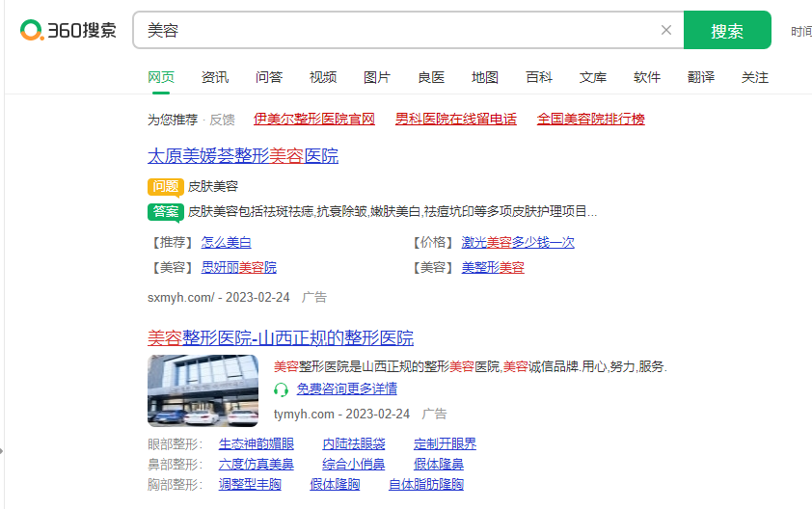812x509 pixels.
Task: Open 伊美尔整形医院官网 recommendation
Action: click(x=314, y=120)
